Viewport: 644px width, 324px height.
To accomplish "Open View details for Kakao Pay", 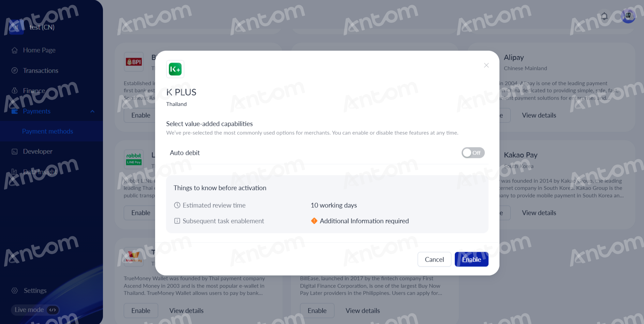I will coord(539,213).
